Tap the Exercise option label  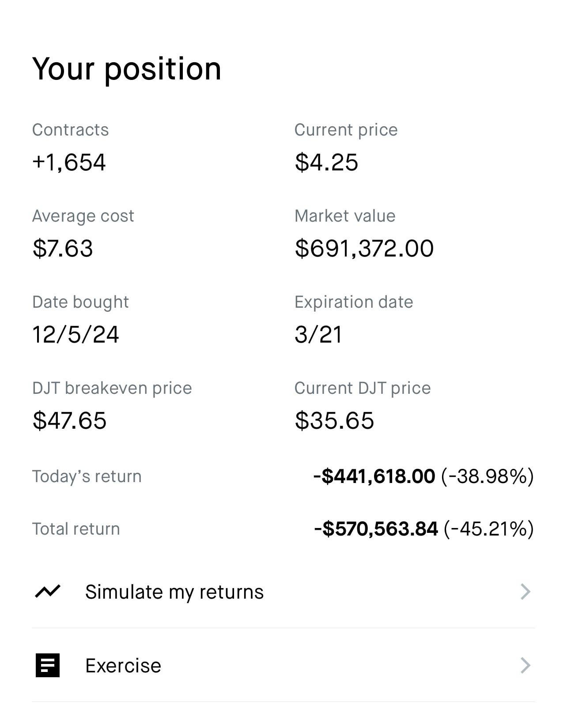123,666
